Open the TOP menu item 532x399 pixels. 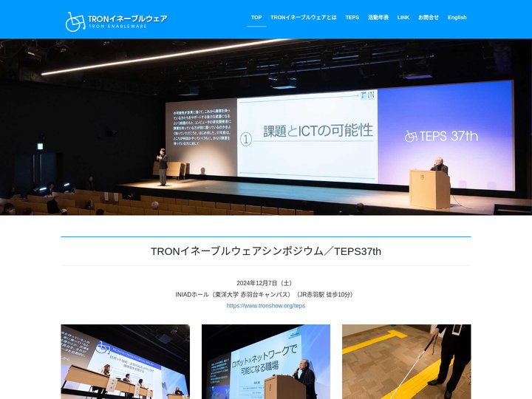point(256,17)
